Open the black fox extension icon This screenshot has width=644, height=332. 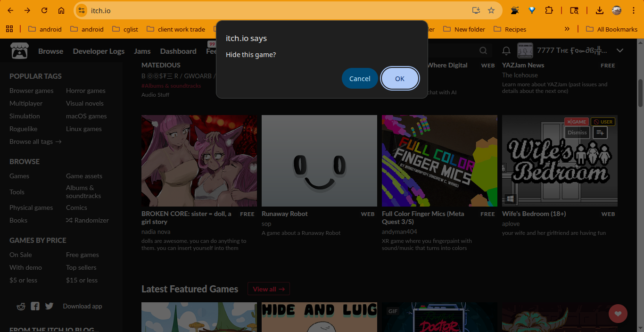click(515, 10)
